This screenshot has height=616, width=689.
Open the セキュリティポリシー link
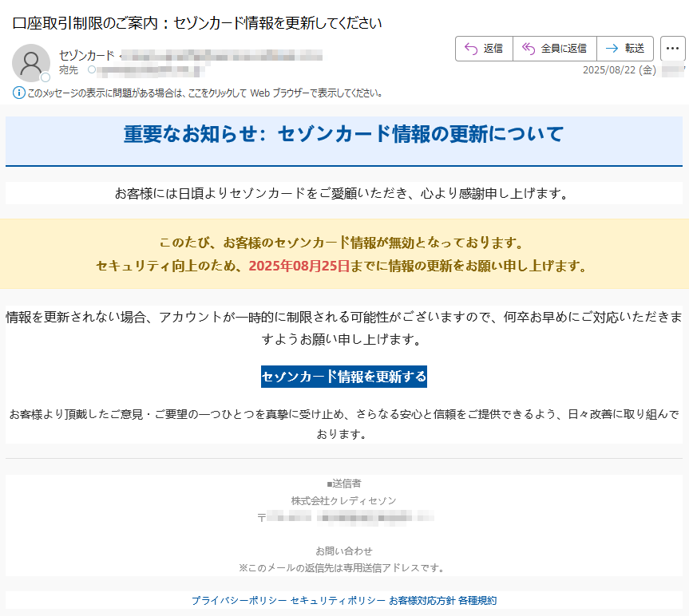[x=338, y=601]
